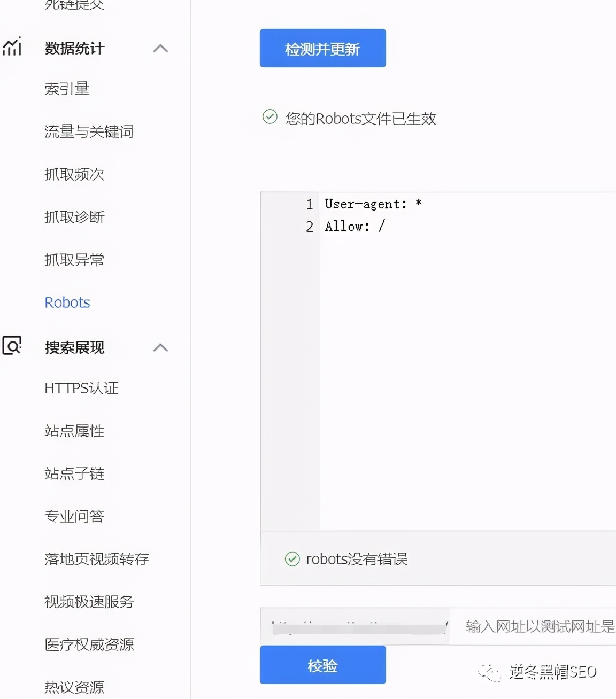This screenshot has width=616, height=699.
Task: Open 流量与关键词 statistics
Action: pyautogui.click(x=89, y=131)
